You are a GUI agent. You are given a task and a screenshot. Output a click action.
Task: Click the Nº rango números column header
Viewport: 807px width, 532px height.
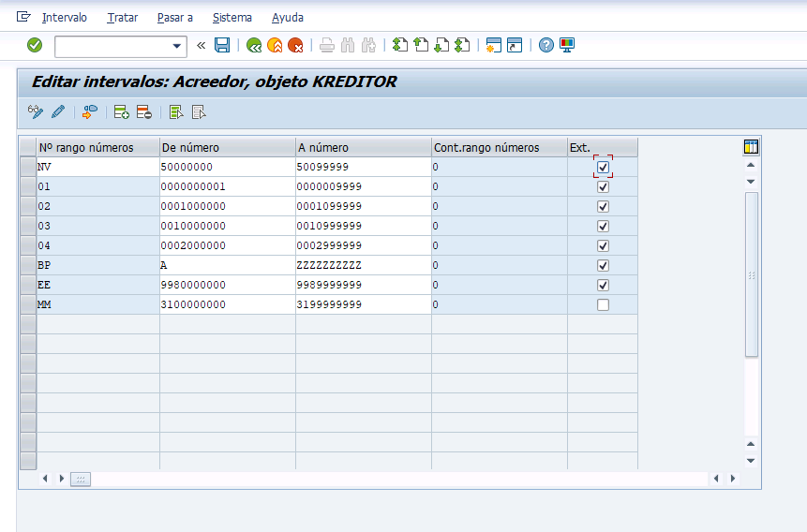tap(97, 147)
